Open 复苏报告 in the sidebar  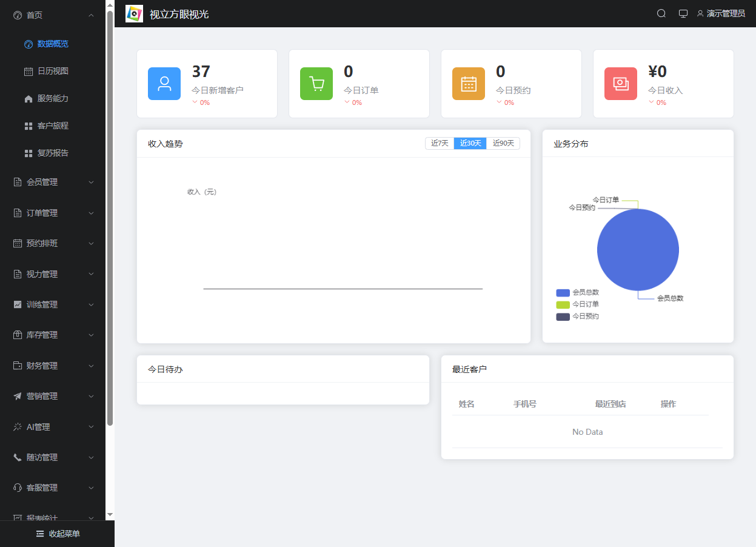53,153
